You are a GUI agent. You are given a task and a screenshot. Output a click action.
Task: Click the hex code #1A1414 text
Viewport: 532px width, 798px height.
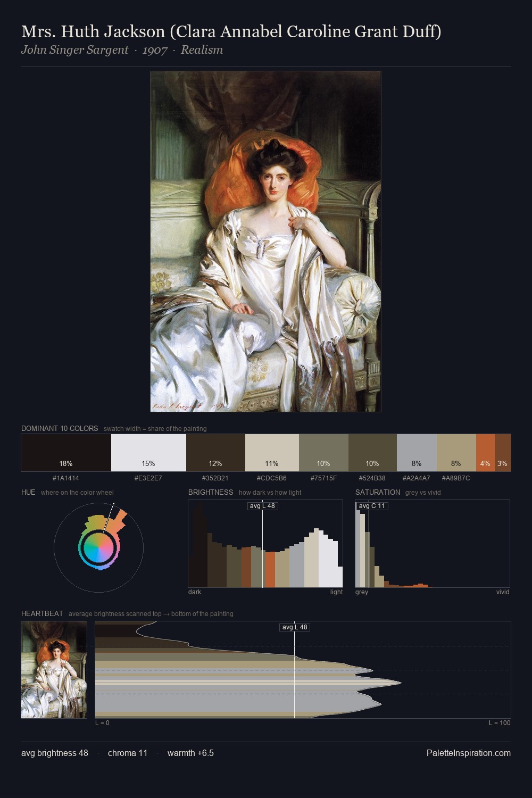[66, 478]
